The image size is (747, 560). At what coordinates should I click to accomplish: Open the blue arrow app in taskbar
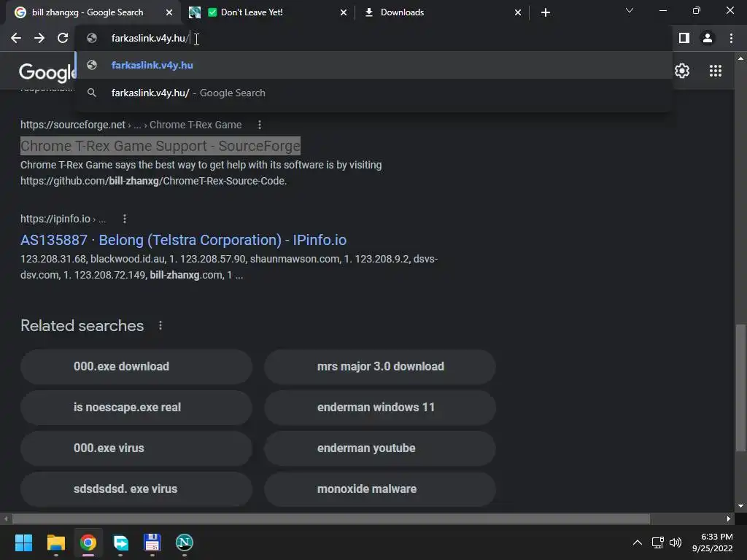(120, 542)
